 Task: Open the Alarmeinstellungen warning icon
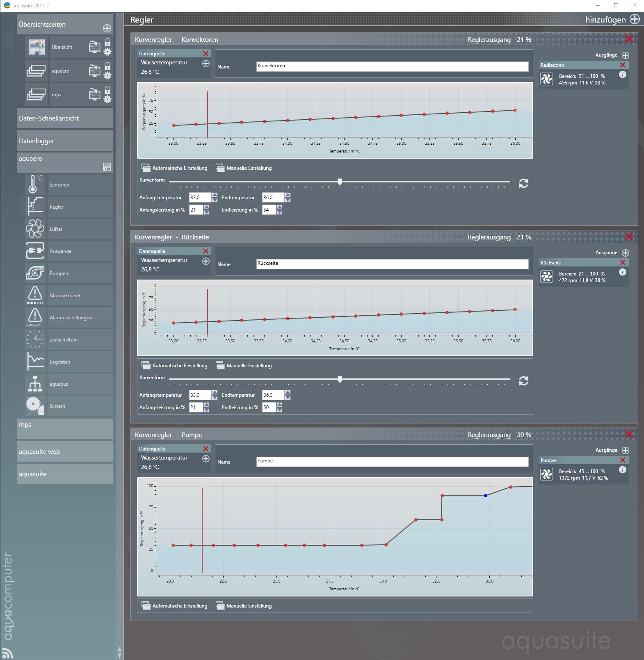pyautogui.click(x=35, y=317)
